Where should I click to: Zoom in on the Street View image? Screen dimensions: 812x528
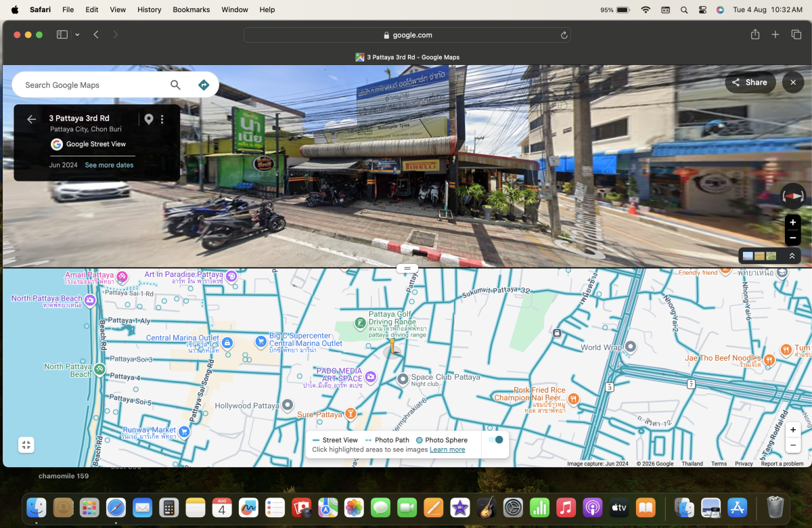[x=792, y=223]
